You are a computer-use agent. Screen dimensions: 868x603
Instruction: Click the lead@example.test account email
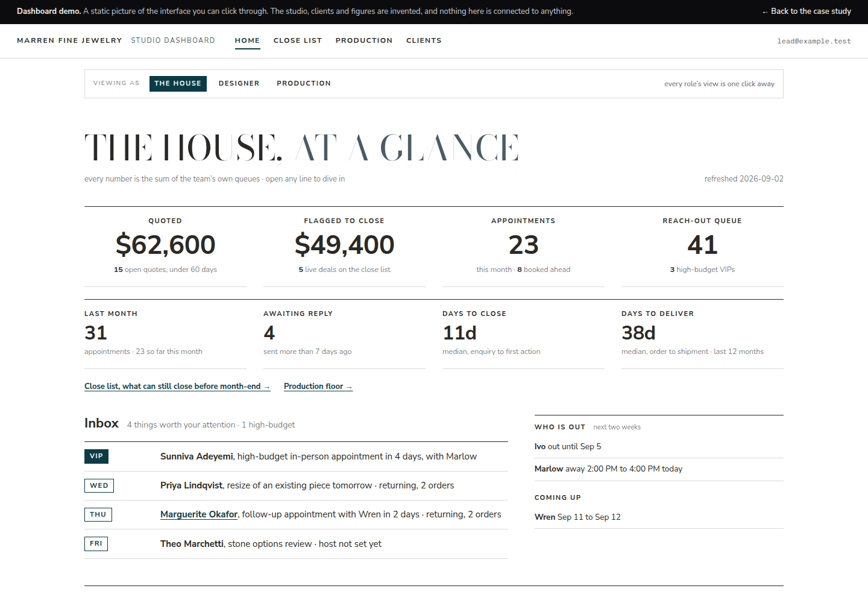(814, 41)
